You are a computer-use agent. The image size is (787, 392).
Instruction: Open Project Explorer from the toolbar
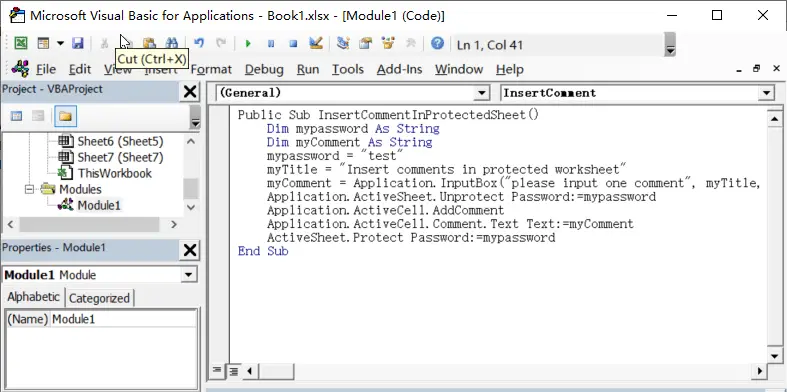[343, 43]
